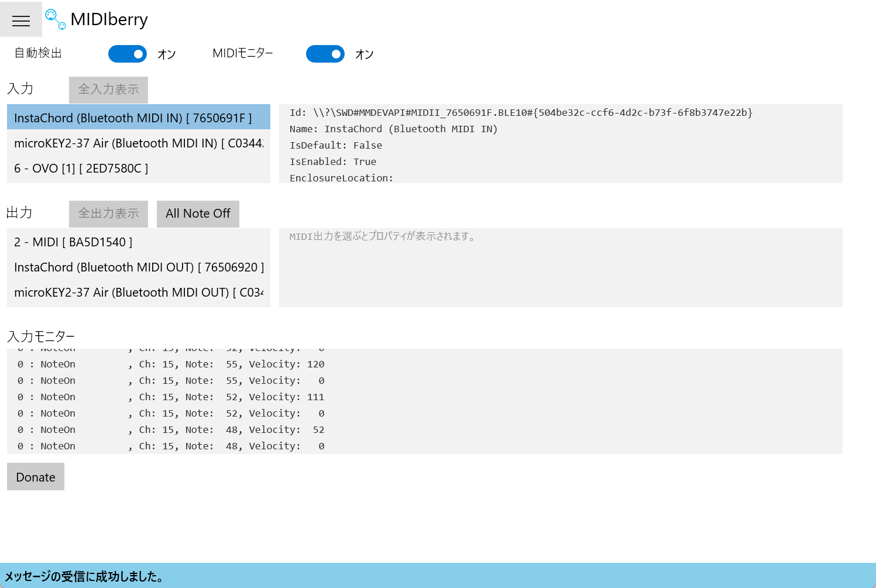This screenshot has width=876, height=588.
Task: Click monitor row Note 55 Velocity 120
Action: [x=171, y=364]
